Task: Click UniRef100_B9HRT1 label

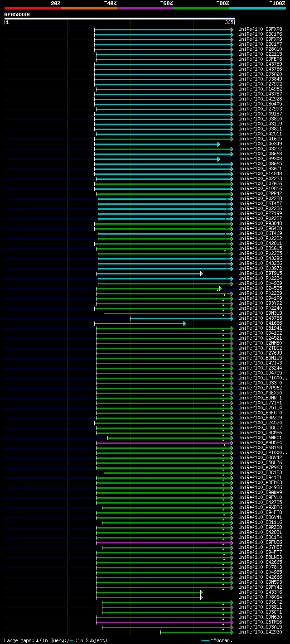Action: (260, 398)
